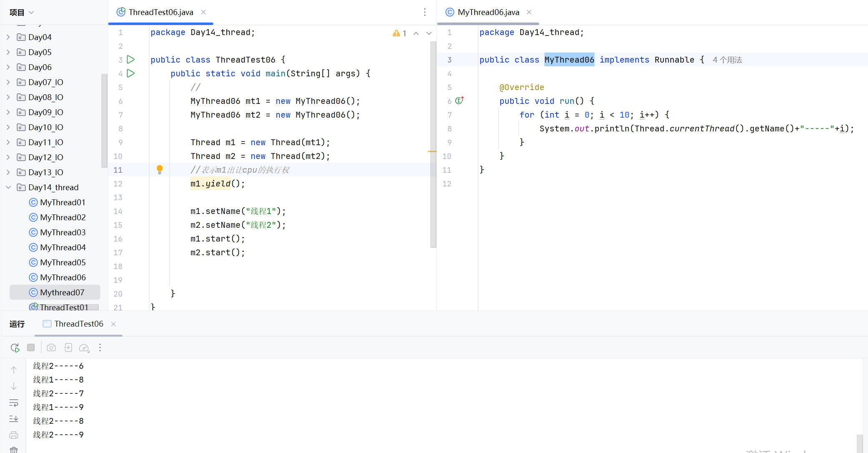Toggle soft-wrap in the console
The image size is (868, 453).
14,403
